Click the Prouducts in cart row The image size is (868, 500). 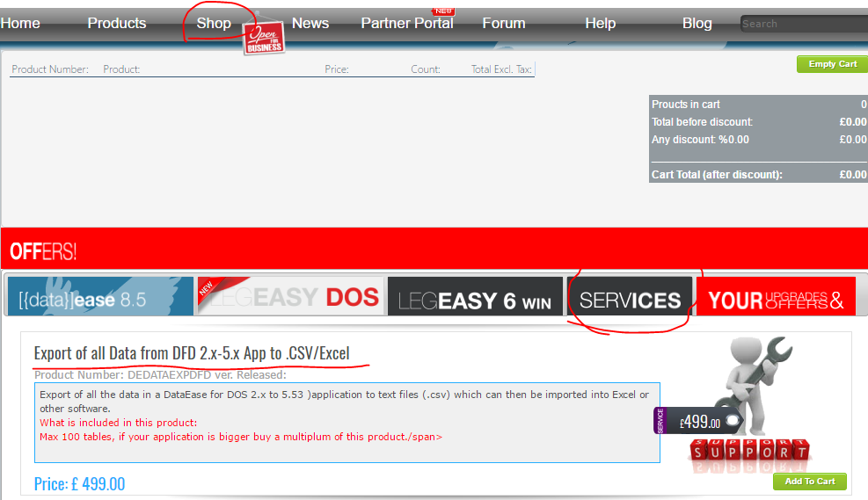tap(758, 104)
